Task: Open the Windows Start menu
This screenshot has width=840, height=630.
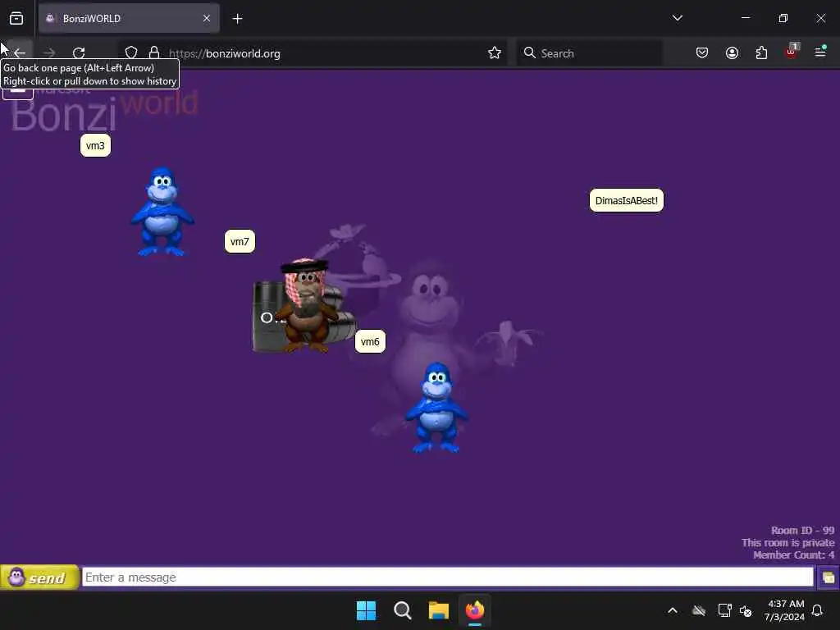Action: [x=367, y=610]
